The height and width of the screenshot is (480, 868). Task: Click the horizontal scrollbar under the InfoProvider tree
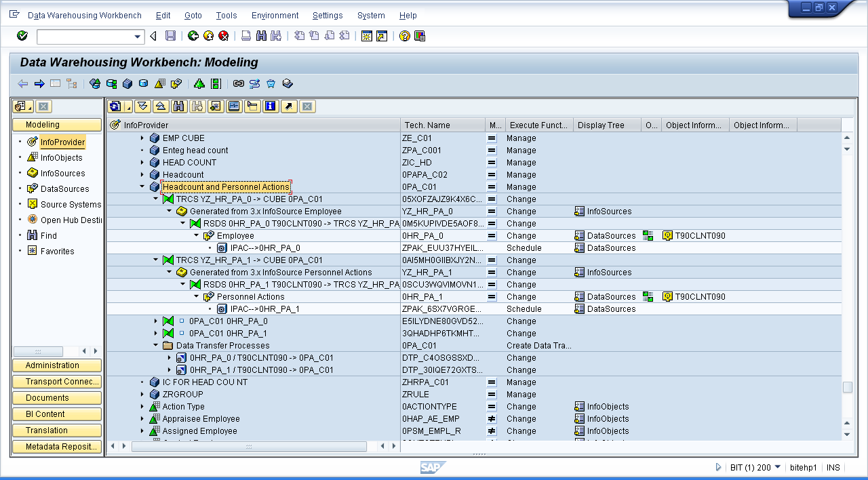point(249,446)
